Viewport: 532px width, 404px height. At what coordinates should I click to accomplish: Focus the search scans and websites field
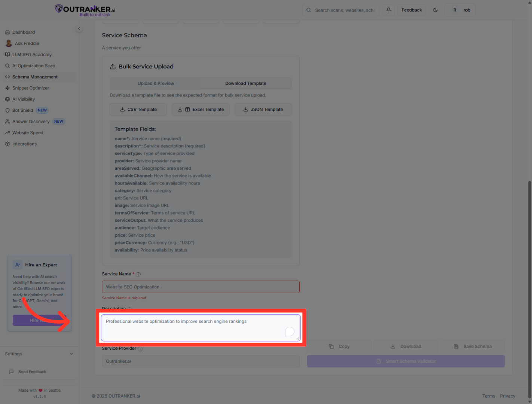coord(341,10)
